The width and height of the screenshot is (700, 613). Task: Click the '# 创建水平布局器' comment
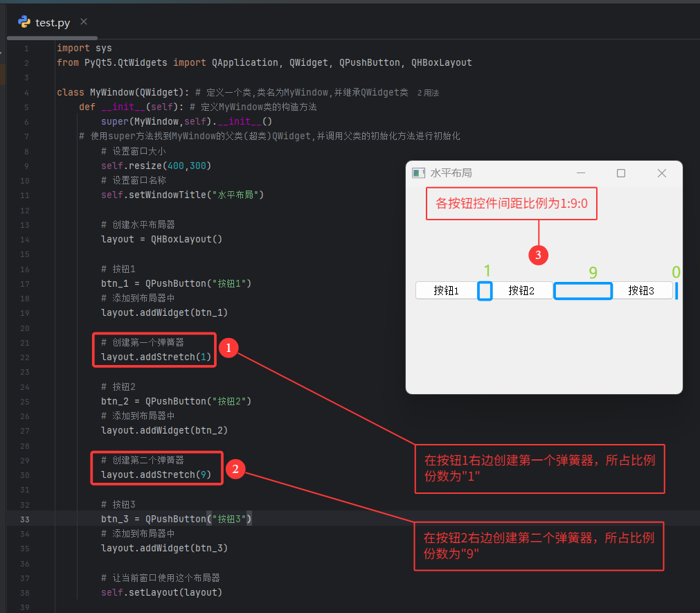click(x=138, y=224)
